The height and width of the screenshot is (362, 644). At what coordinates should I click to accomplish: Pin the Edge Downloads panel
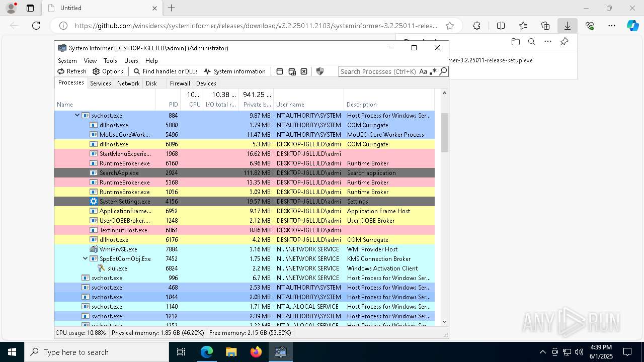pos(564,42)
